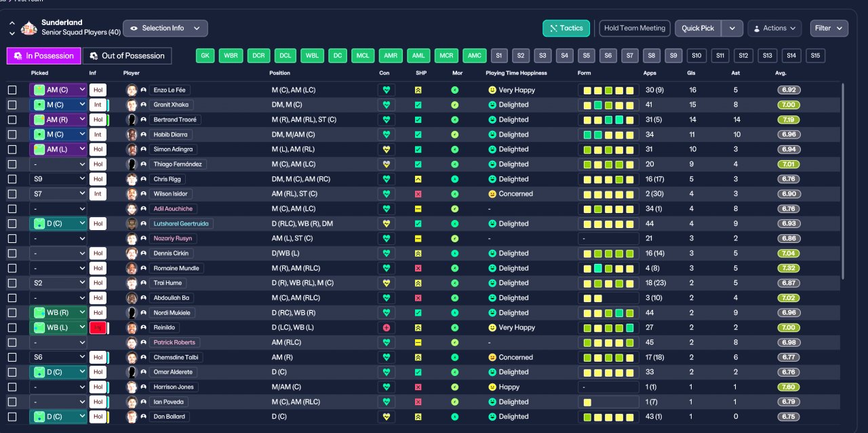This screenshot has height=433, width=868.
Task: Open Chris Rigg's S9 picked dropdown
Action: pos(58,179)
